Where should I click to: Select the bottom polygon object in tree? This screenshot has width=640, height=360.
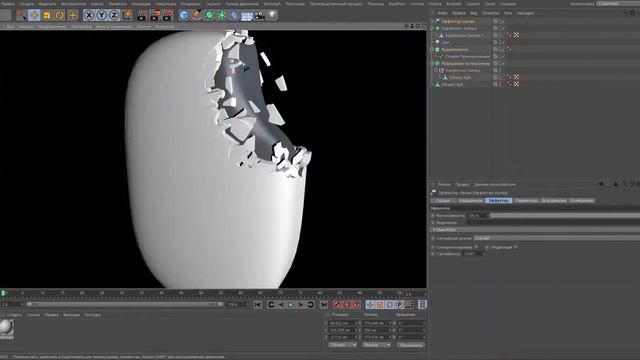[x=451, y=84]
